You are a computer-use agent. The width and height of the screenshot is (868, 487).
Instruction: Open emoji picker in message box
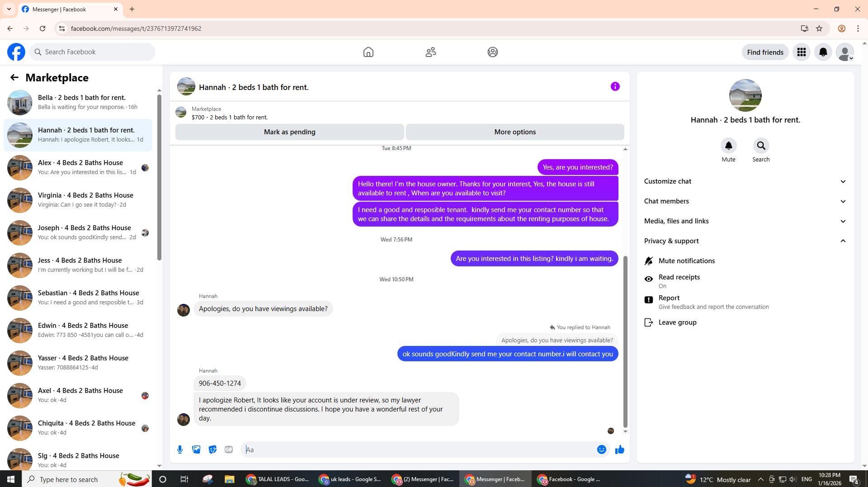point(602,449)
